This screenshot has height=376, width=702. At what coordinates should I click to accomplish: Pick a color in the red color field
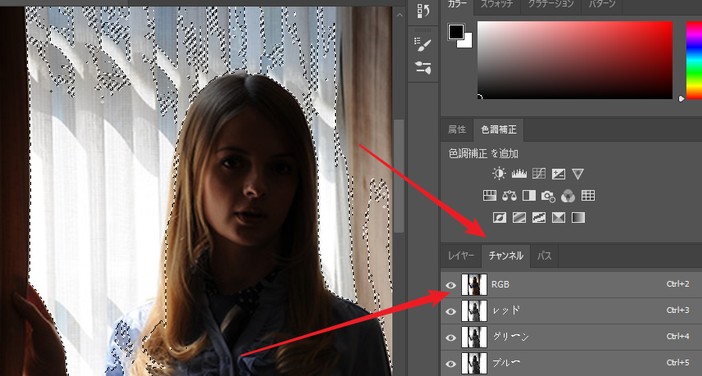[x=575, y=60]
